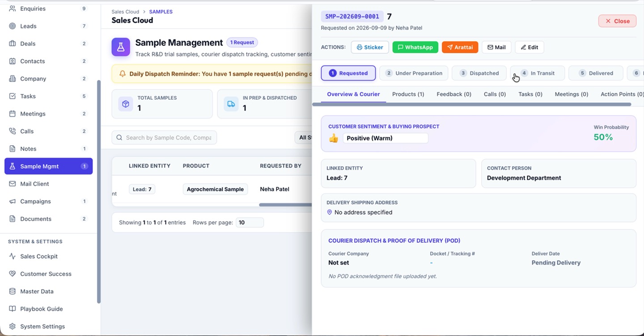Open the Contacts sidebar icon
The height and width of the screenshot is (336, 644).
pos(13,61)
